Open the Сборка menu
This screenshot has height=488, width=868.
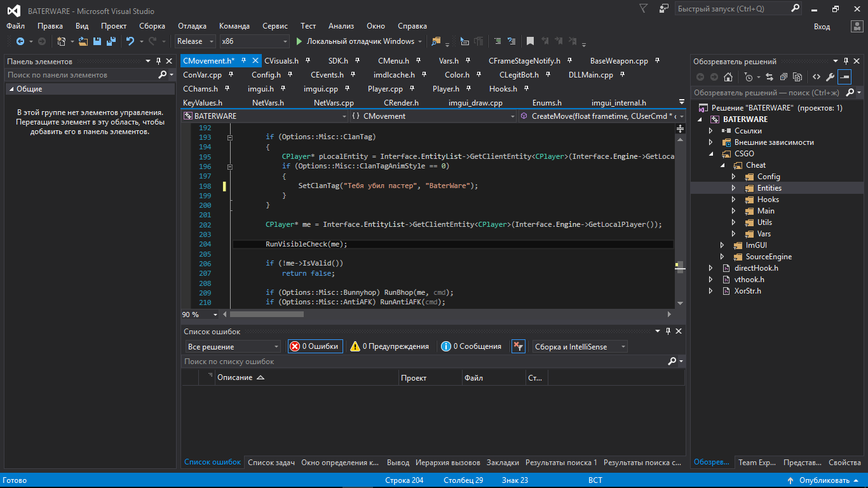152,26
